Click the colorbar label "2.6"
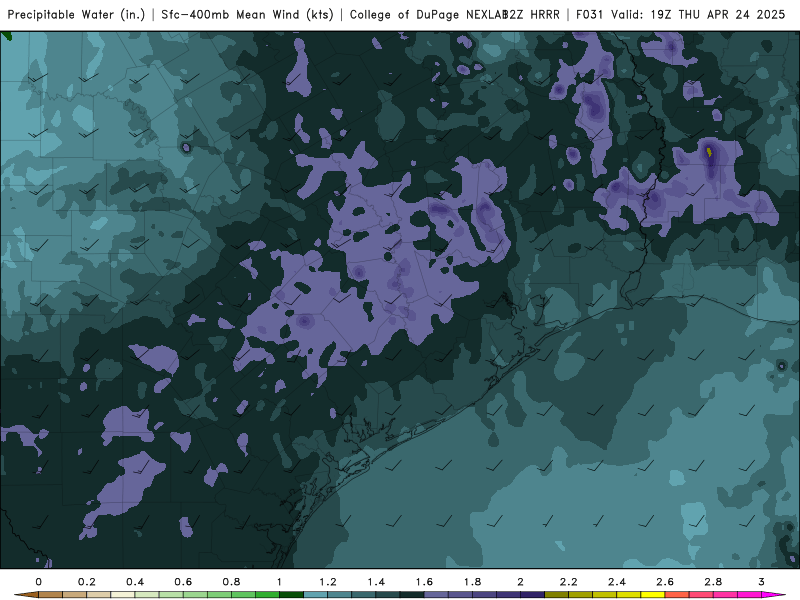 pos(665,582)
